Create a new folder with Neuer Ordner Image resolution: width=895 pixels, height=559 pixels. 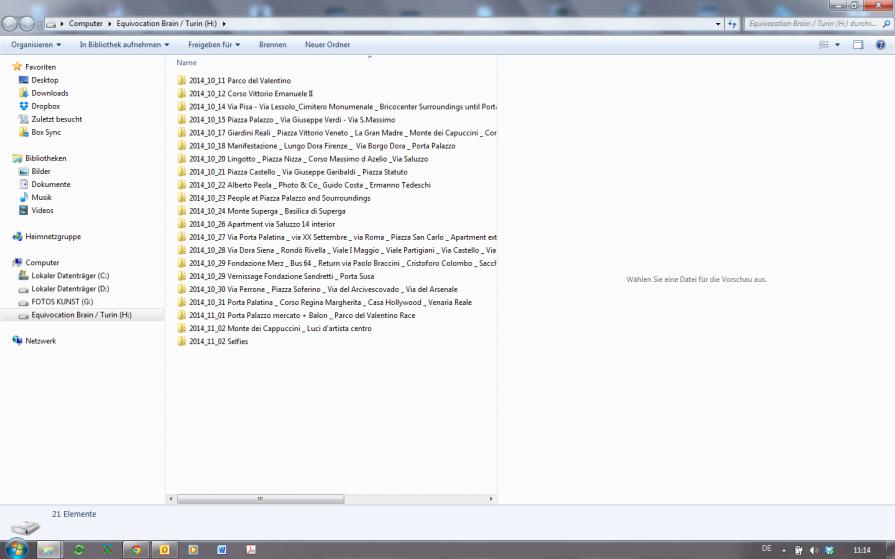pos(328,45)
